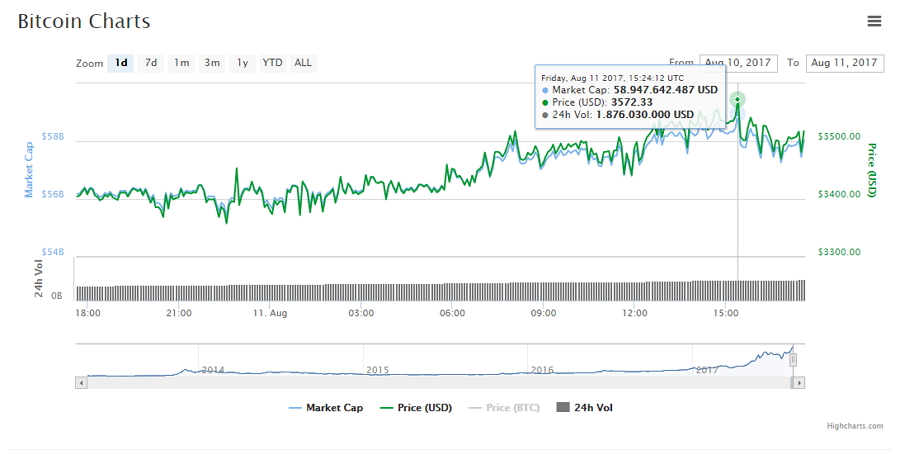The height and width of the screenshot is (450, 900).
Task: Click the 15:00 time axis label
Action: coord(726,313)
